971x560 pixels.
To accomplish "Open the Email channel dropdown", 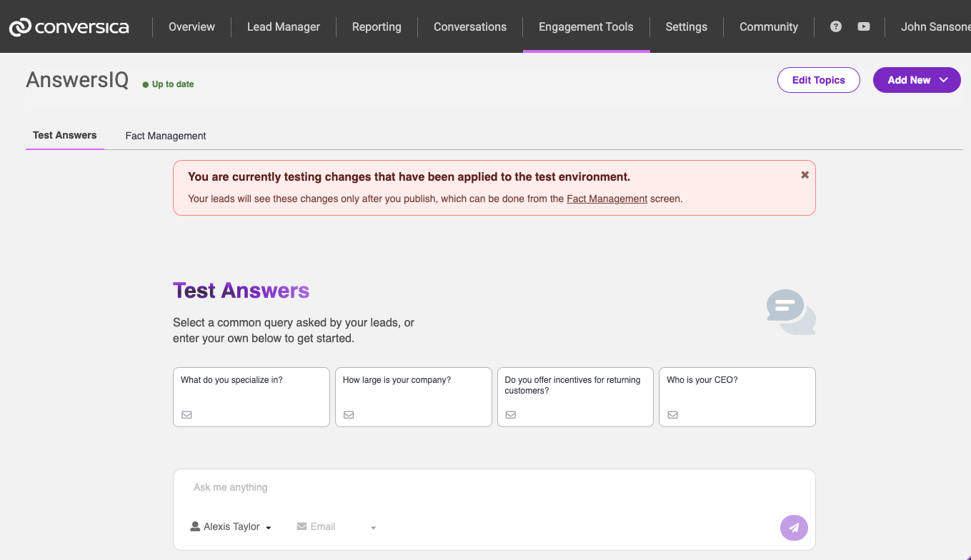I will point(336,527).
